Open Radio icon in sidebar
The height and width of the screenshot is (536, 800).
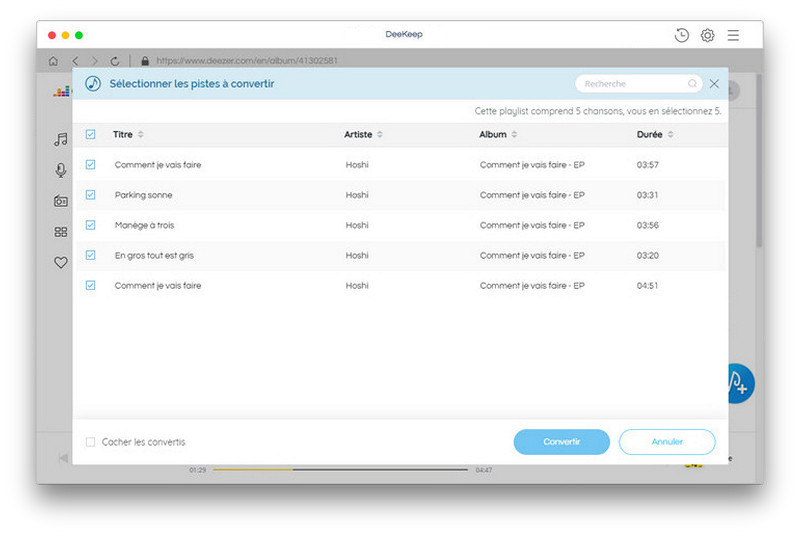pyautogui.click(x=61, y=201)
